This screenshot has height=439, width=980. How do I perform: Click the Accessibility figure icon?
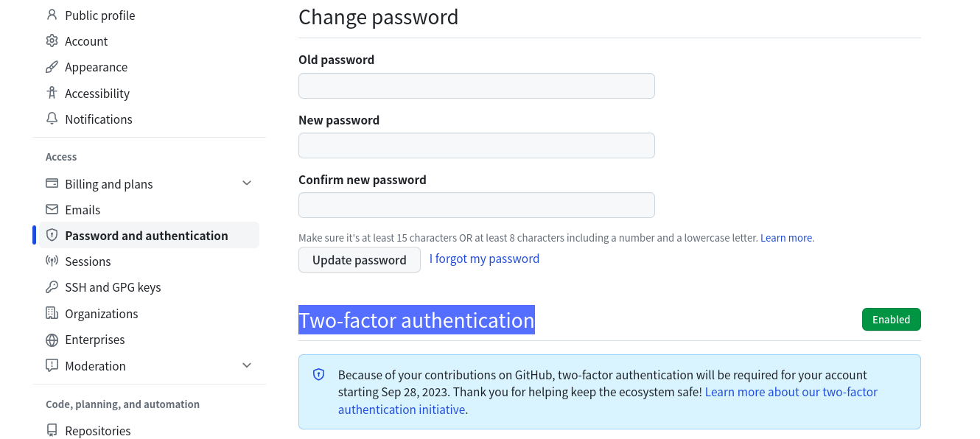(x=52, y=93)
